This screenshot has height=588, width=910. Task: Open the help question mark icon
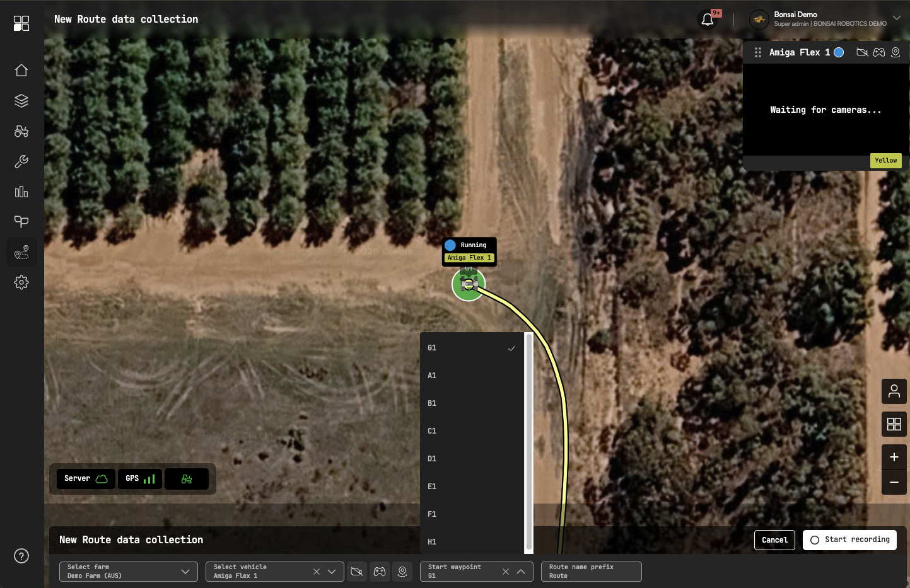21,556
